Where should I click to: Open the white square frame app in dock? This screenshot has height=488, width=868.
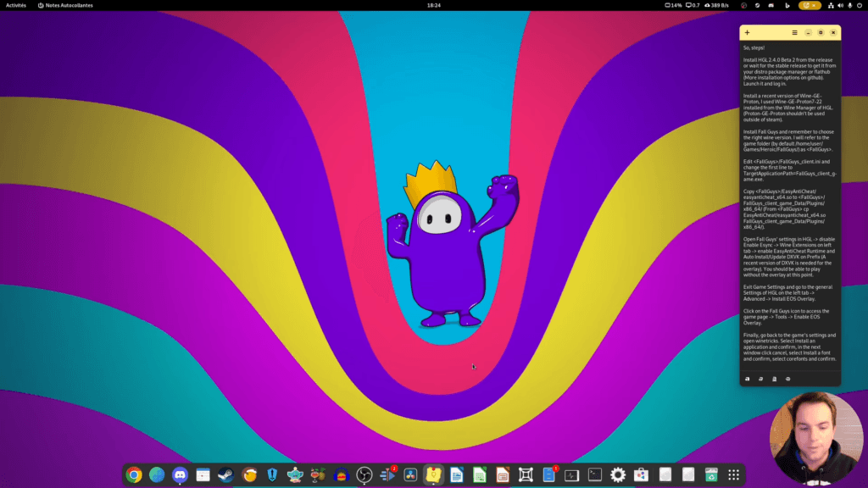(x=526, y=474)
